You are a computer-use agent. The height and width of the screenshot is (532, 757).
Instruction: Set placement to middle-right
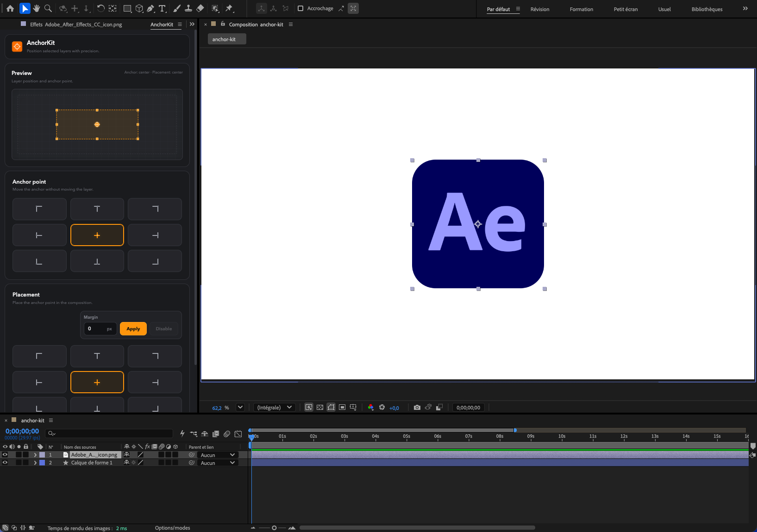155,382
